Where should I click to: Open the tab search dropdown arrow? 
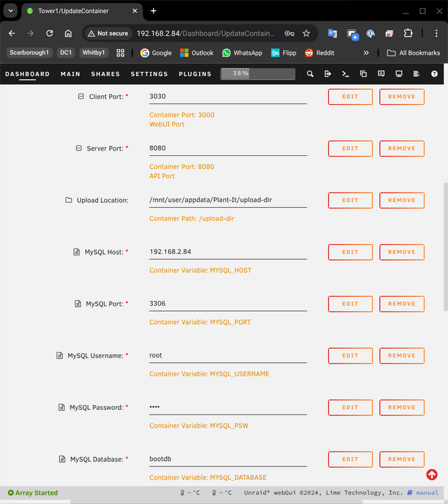tap(11, 11)
